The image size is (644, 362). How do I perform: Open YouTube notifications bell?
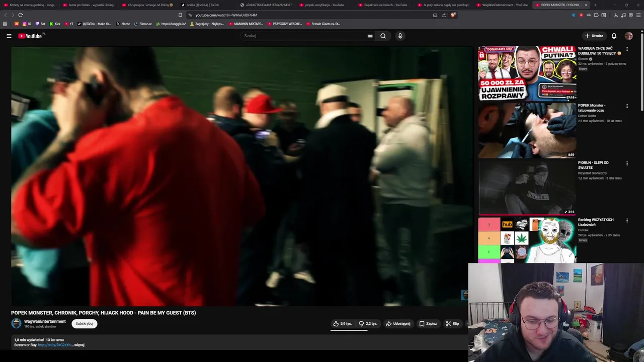pos(614,36)
